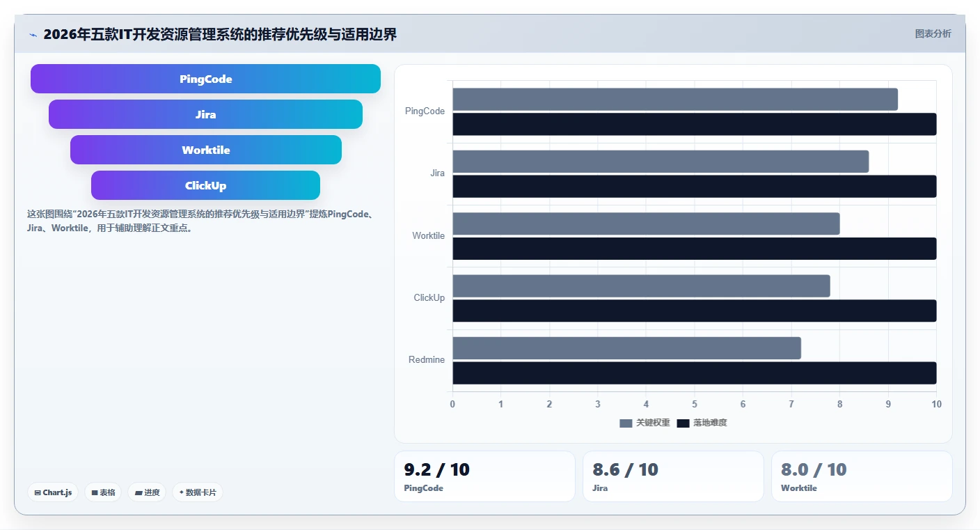980x530 pixels.
Task: Click the ClickUp y-axis label
Action: click(x=429, y=298)
